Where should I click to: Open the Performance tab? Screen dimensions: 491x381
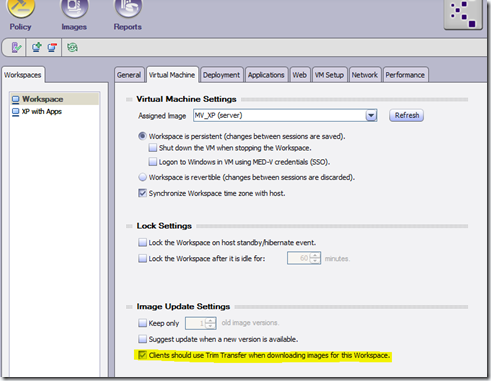click(405, 75)
